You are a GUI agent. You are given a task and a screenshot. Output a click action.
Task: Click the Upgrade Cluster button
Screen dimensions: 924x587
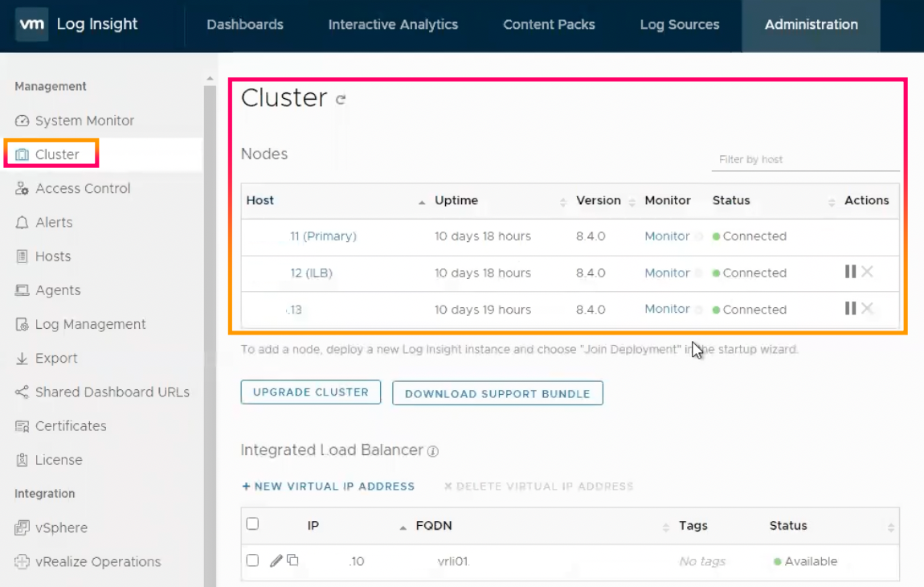[311, 392]
